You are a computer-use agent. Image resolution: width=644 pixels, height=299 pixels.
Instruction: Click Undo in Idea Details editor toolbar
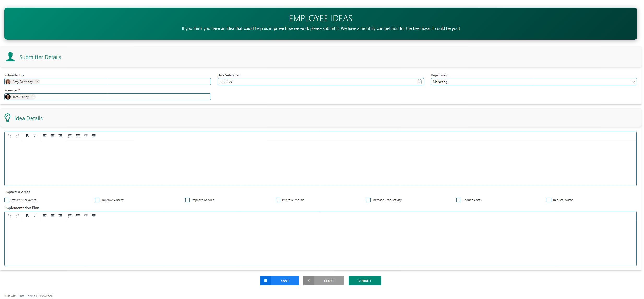[x=9, y=136]
